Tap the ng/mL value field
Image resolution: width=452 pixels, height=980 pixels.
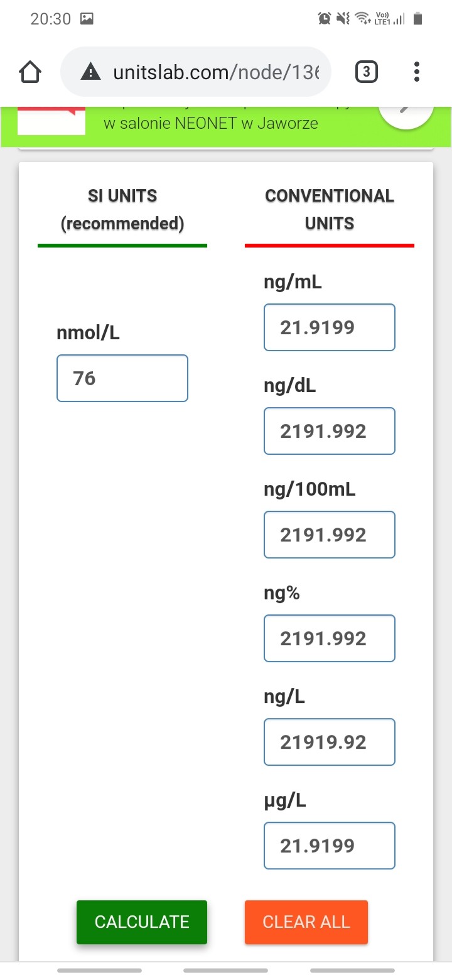pyautogui.click(x=330, y=327)
